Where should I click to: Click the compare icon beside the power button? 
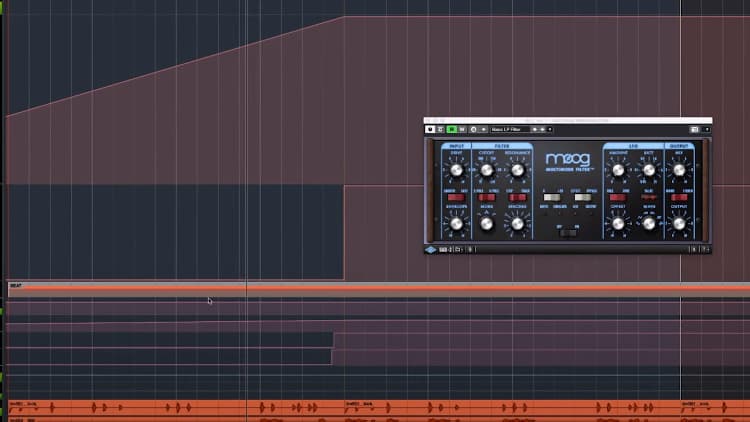[x=441, y=130]
